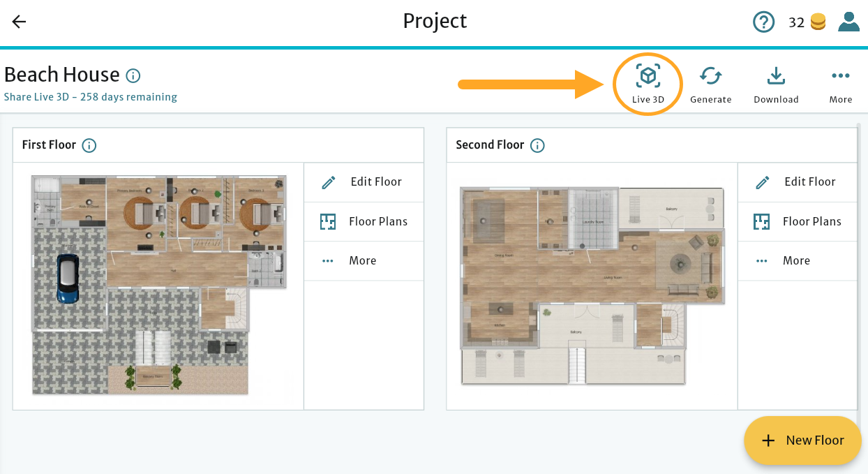
Task: Click Edit Floor for Second Floor
Action: tap(798, 182)
